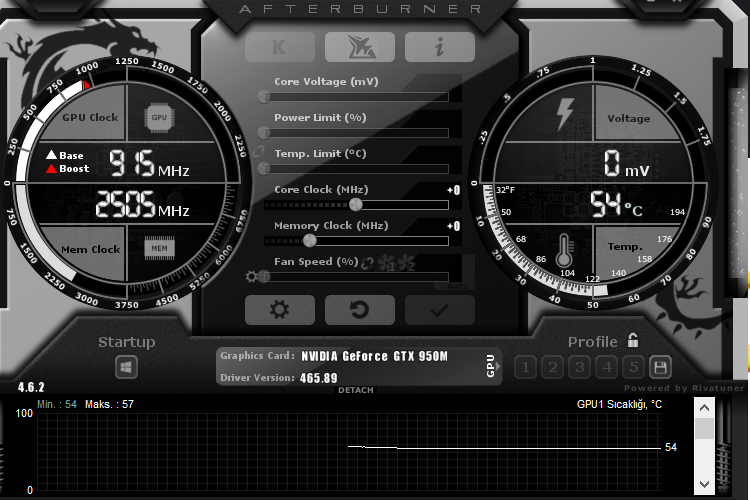Click the monitor scrollbar down arrow
750x500 pixels.
tap(704, 484)
